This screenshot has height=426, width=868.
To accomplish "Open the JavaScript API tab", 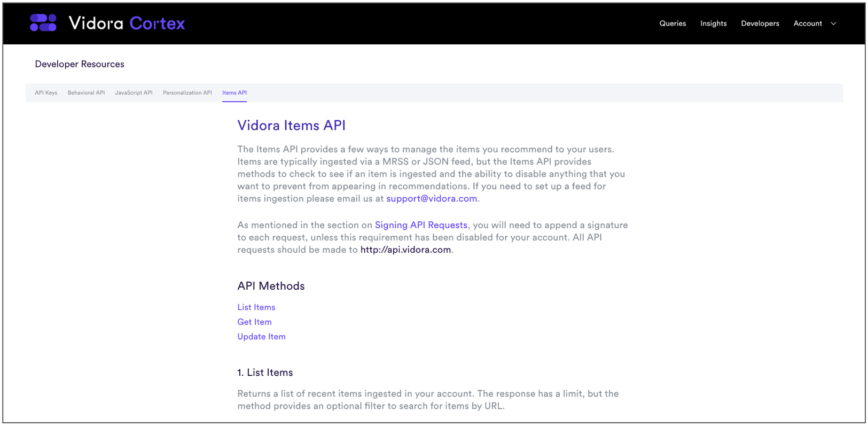I will pyautogui.click(x=134, y=92).
